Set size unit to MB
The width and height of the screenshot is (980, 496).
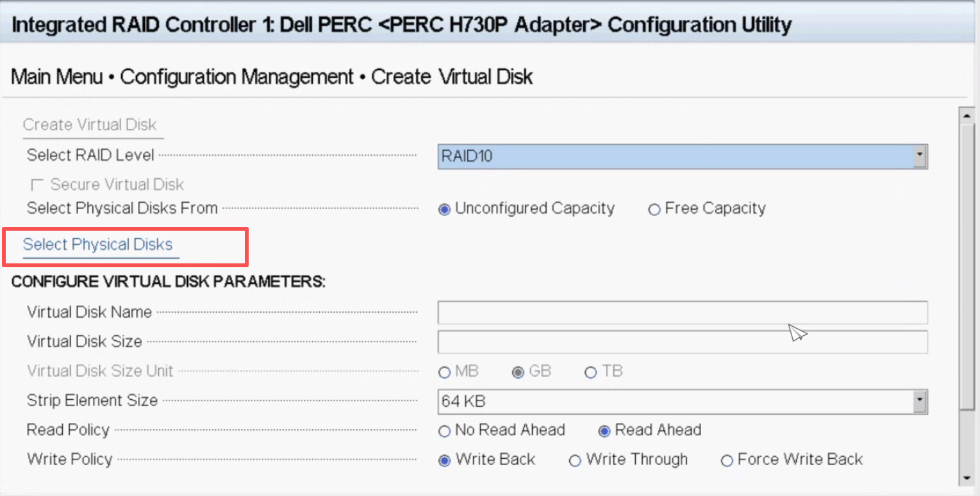[444, 372]
